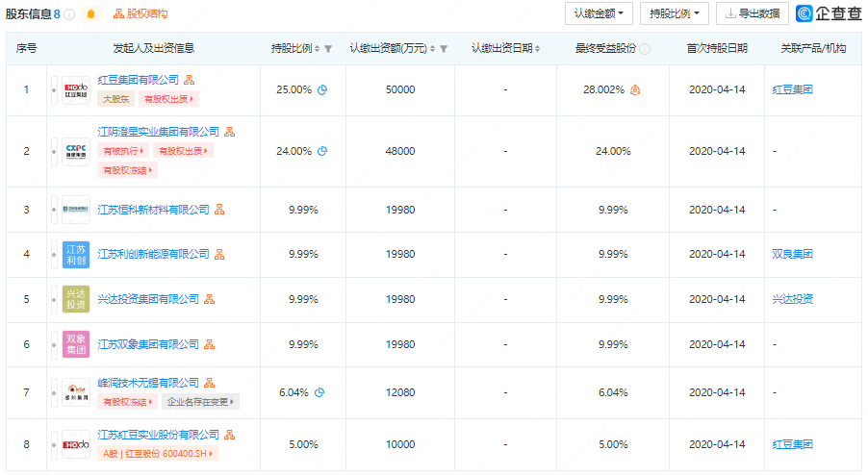This screenshot has width=868, height=476.
Task: Expand the 有被执行 tag under 江阴澄星实业
Action: point(122,151)
